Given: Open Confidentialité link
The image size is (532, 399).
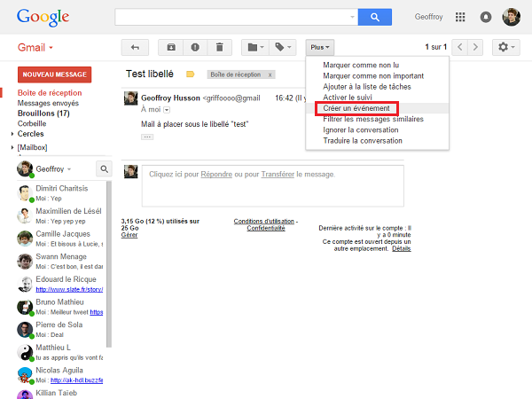Looking at the screenshot, I should click(266, 228).
